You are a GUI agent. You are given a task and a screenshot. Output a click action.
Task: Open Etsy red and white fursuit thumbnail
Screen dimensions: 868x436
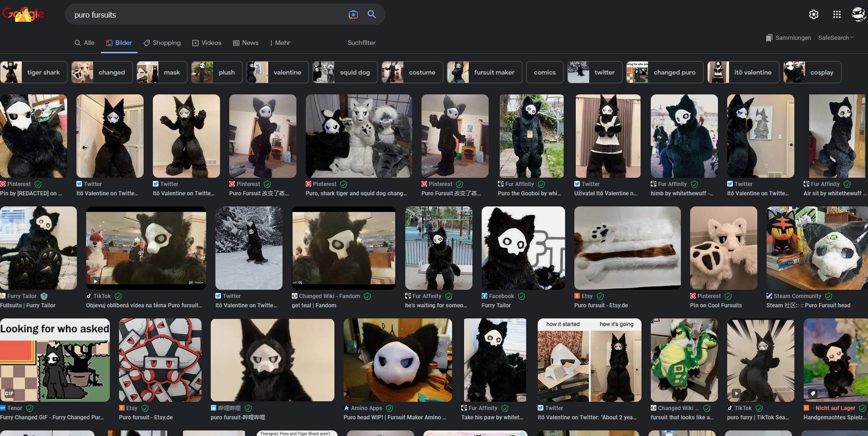tap(160, 360)
